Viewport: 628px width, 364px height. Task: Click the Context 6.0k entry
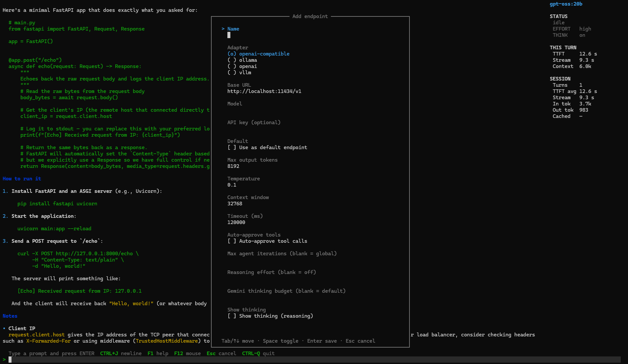572,66
